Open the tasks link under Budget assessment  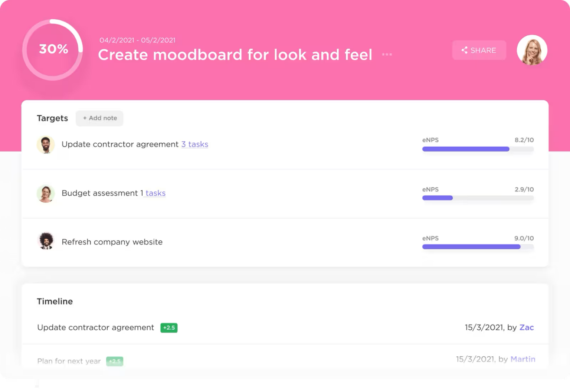pos(155,193)
